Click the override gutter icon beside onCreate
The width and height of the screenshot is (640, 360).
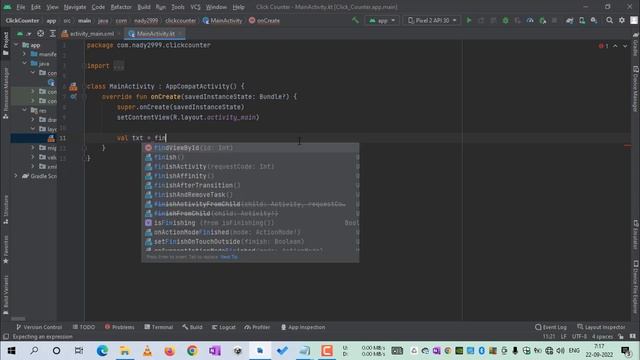tap(73, 97)
